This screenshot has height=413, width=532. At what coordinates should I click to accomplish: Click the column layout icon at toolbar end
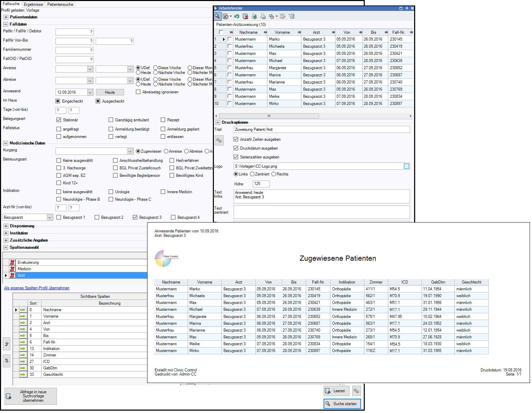[x=292, y=16]
